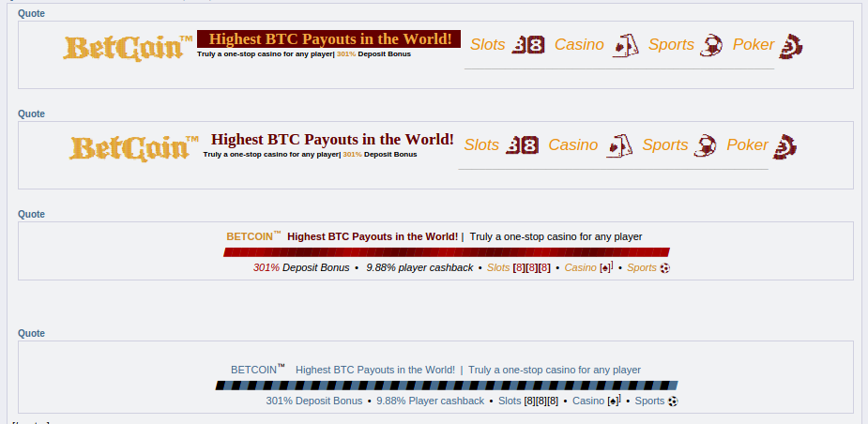Click the red [8][8][8] symbols below the red bar
The width and height of the screenshot is (868, 424).
click(x=531, y=268)
